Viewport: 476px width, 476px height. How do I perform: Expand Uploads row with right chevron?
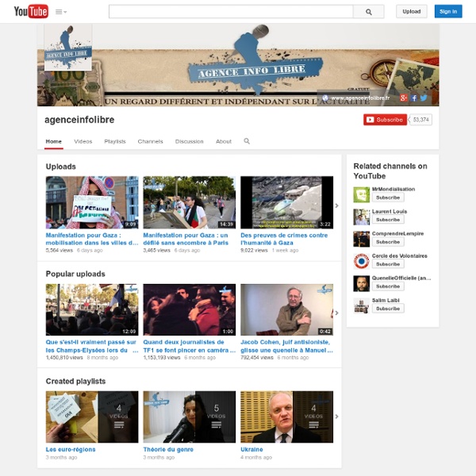pyautogui.click(x=336, y=205)
